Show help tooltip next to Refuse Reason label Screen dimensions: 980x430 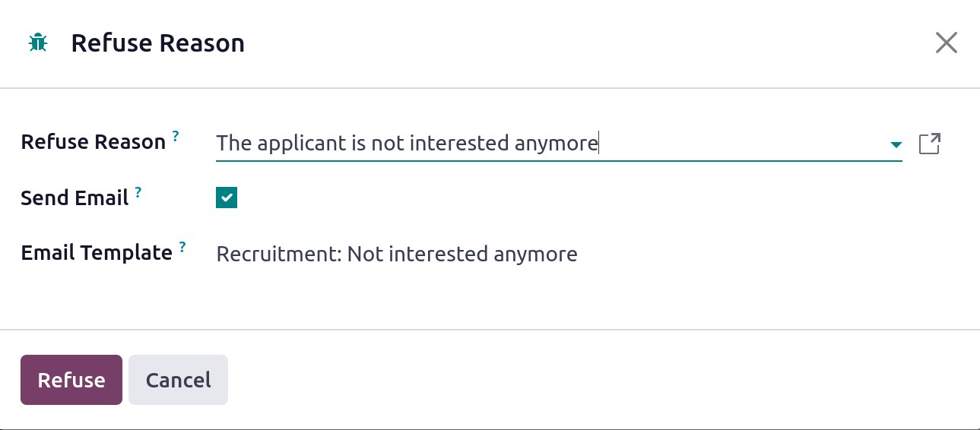click(176, 136)
